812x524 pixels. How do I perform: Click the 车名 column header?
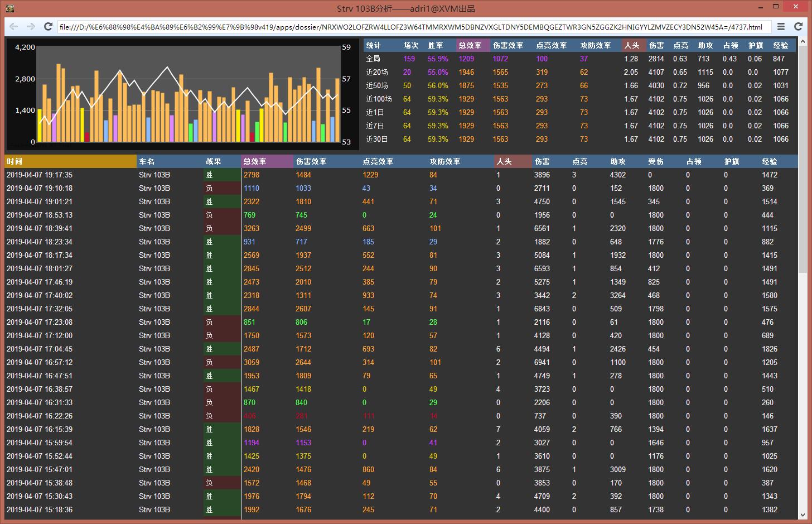click(170, 161)
